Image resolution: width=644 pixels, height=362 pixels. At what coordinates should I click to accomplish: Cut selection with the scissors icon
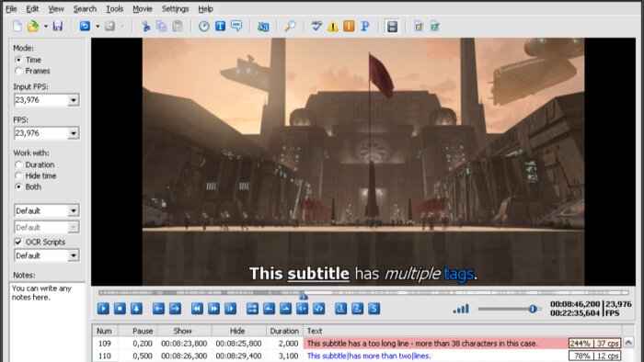pos(145,27)
